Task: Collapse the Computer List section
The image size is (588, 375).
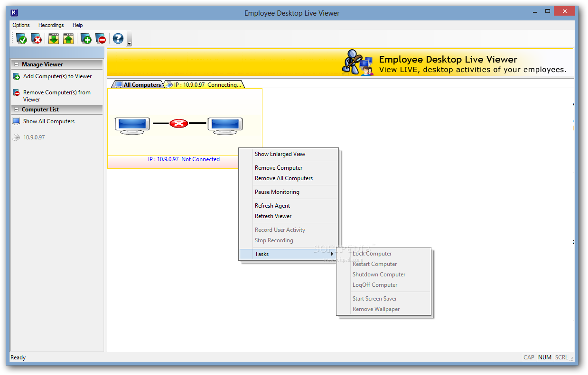Action: pos(17,110)
